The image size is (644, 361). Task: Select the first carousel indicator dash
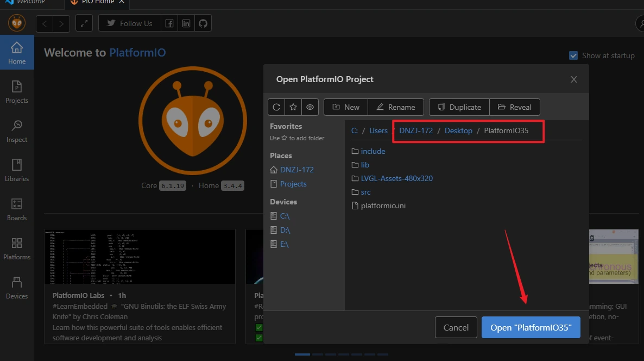pos(302,354)
